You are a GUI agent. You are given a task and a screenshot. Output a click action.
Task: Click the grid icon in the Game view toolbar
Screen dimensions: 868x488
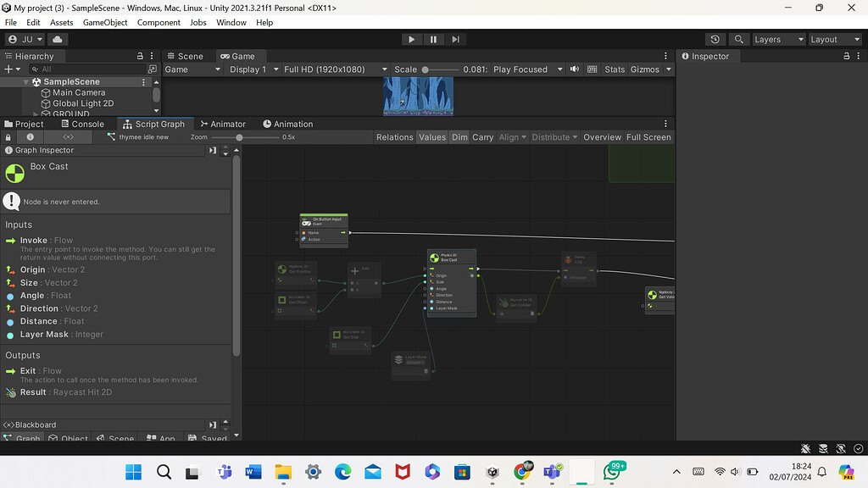[591, 69]
